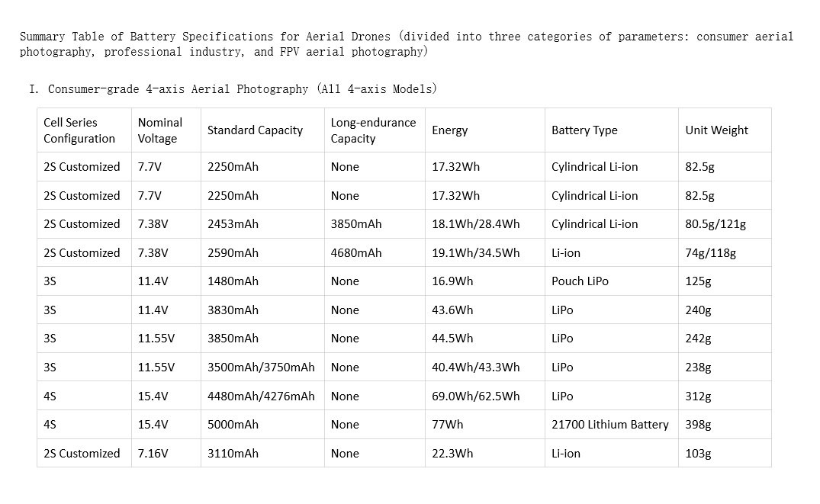
Task: Click the Cell Series Configuration column header
Action: 84,130
